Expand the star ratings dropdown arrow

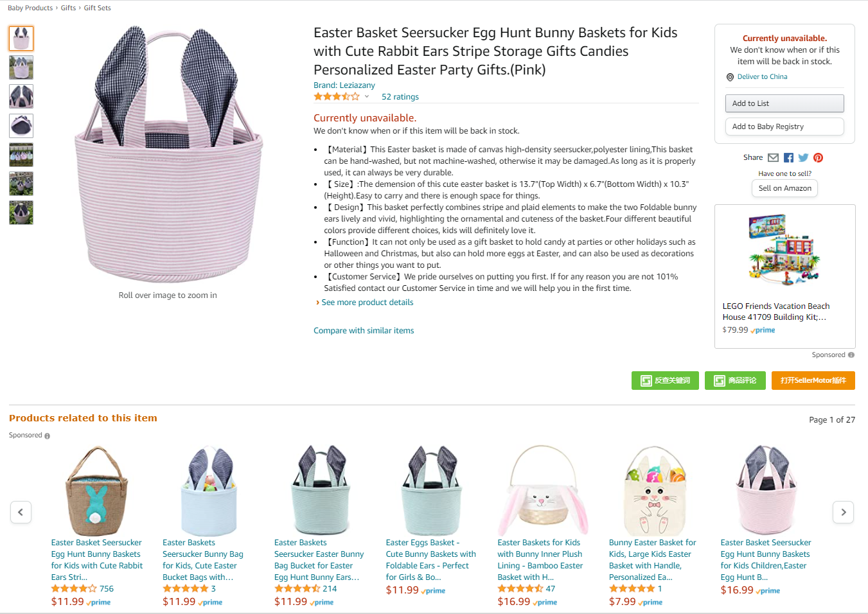tap(367, 97)
